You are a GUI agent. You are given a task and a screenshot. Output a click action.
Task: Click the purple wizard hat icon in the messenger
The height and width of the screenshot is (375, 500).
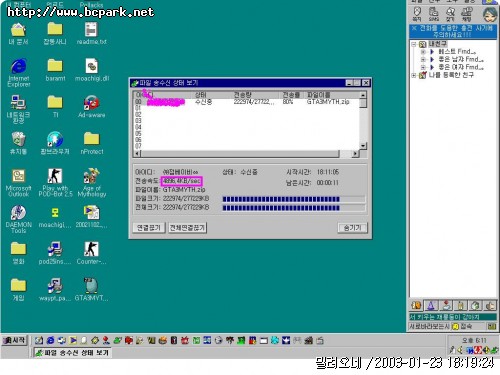click(x=431, y=305)
